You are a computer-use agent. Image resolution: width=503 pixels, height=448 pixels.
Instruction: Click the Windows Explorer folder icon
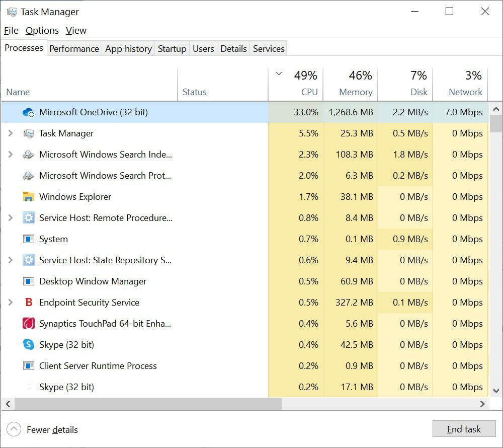pos(28,197)
